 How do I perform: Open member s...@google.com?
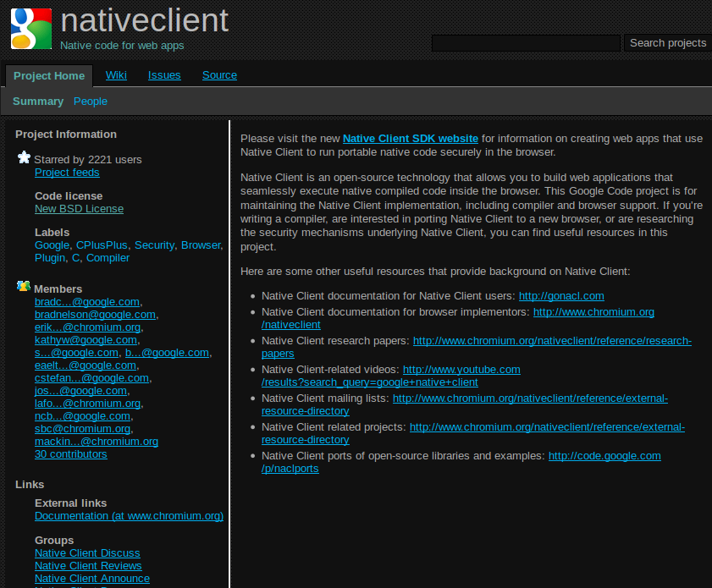(77, 353)
